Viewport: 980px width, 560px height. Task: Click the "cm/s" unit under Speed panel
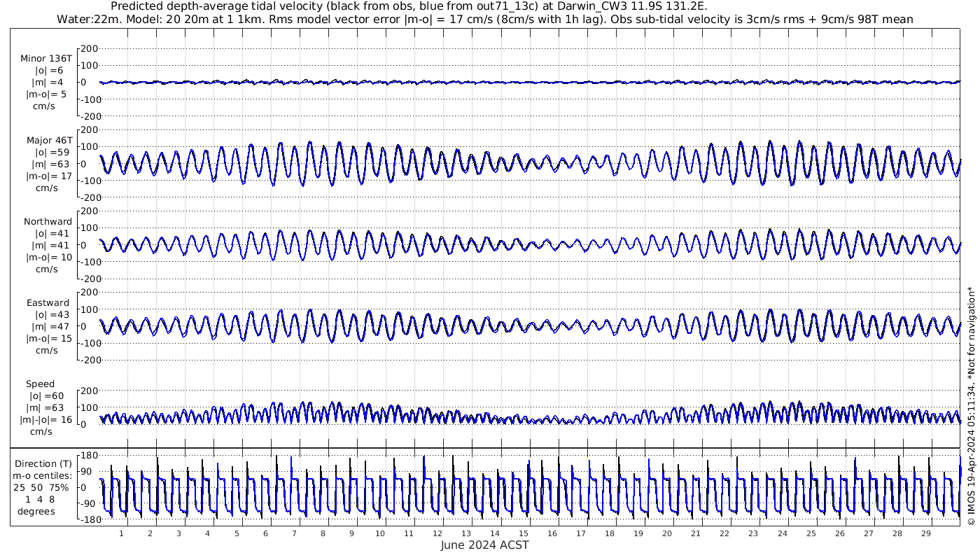point(41,432)
